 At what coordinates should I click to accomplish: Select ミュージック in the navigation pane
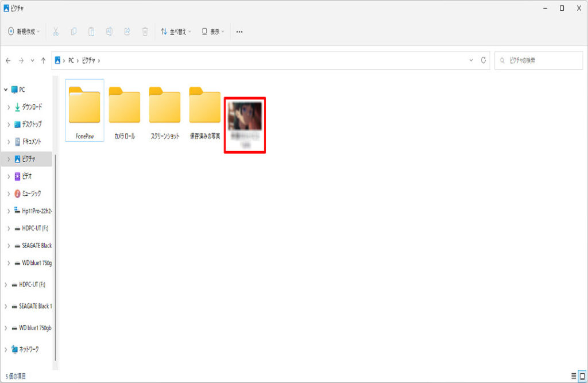[31, 194]
